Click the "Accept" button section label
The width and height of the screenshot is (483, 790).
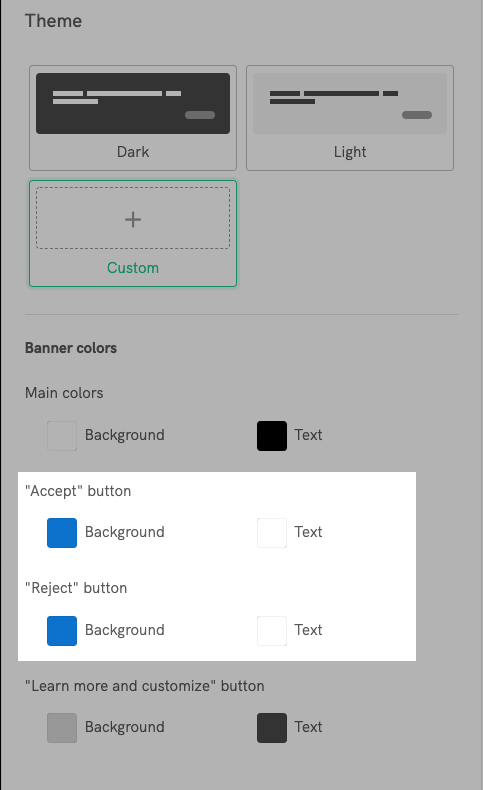pos(78,491)
